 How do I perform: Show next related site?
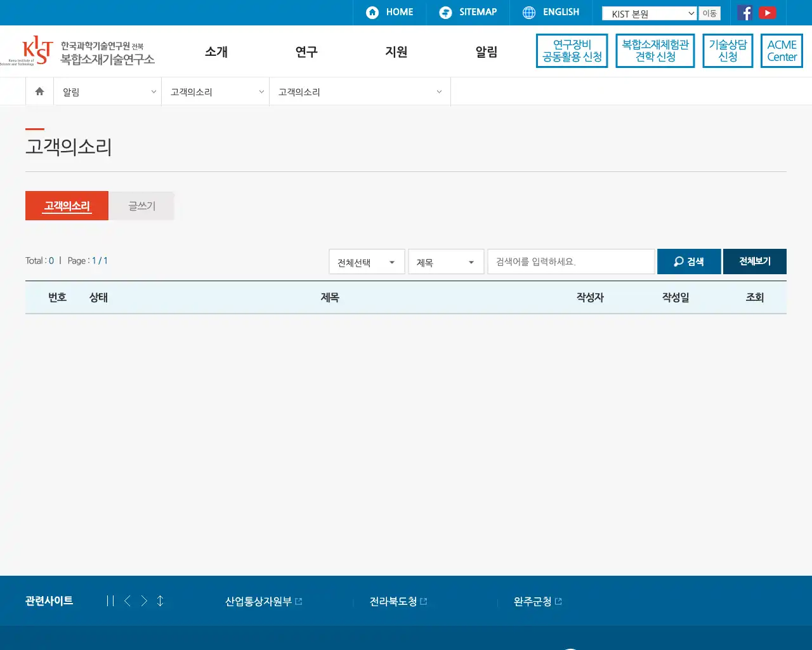tap(144, 600)
